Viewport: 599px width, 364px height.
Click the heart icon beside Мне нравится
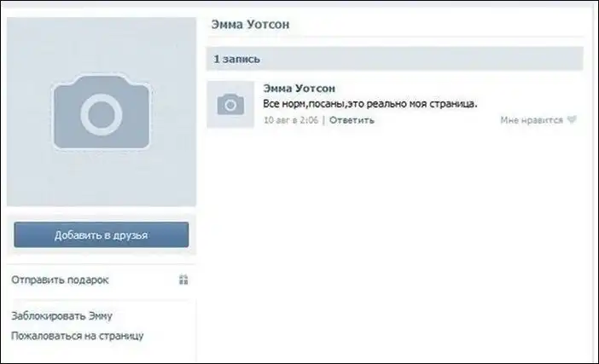point(572,120)
